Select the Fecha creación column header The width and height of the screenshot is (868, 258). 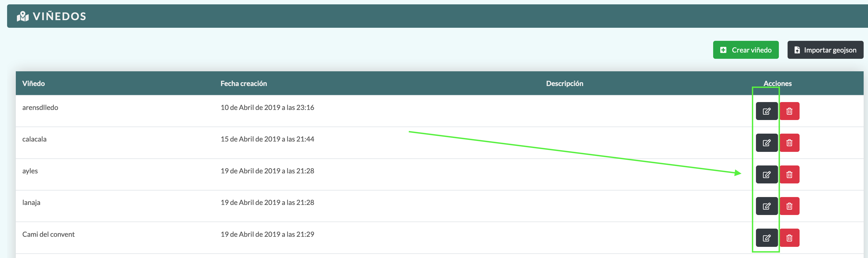243,84
